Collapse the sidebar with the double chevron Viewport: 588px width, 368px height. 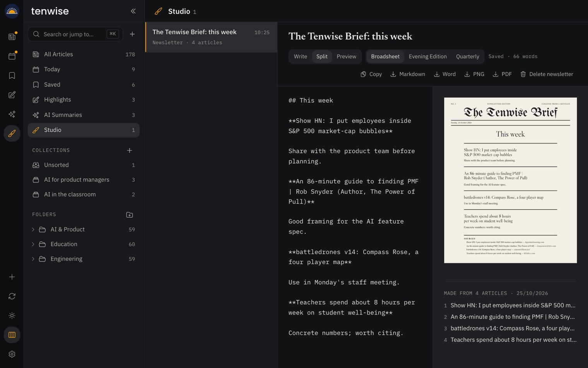click(133, 11)
